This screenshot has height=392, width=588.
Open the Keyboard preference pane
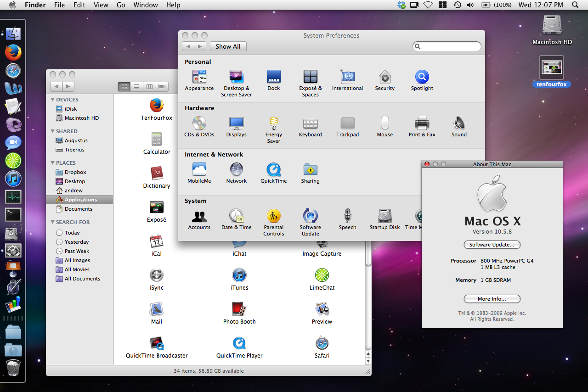click(x=311, y=123)
